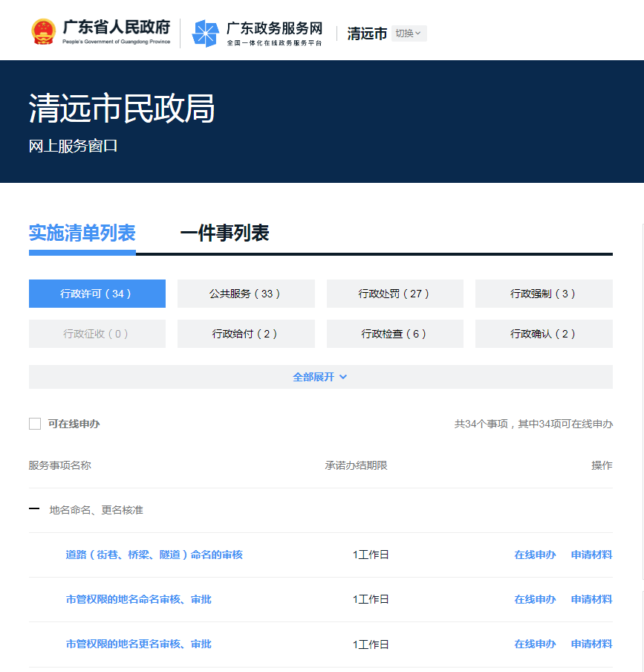This screenshot has height=672, width=644.
Task: Click 在线申办 for 市管权限的地名命名审核
Action: click(x=535, y=599)
